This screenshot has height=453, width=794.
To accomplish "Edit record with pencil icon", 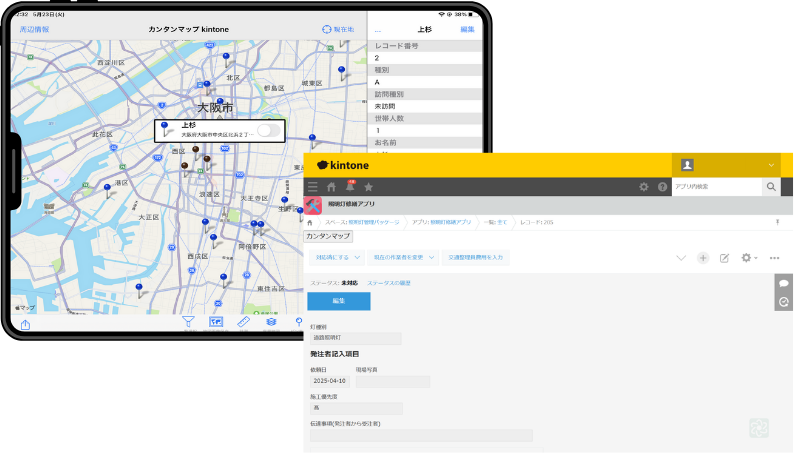I will click(725, 258).
